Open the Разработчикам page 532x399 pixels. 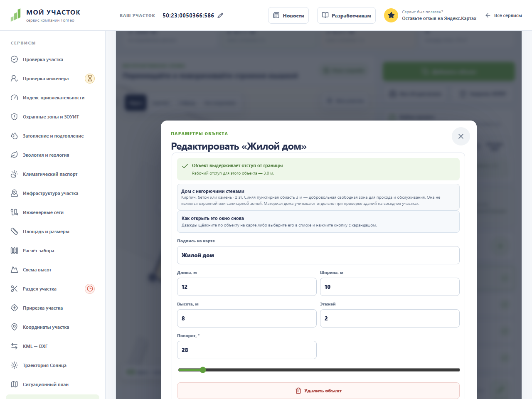click(x=346, y=15)
